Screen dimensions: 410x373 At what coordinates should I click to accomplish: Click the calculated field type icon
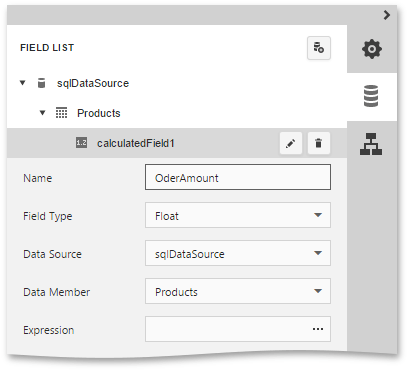(x=81, y=143)
